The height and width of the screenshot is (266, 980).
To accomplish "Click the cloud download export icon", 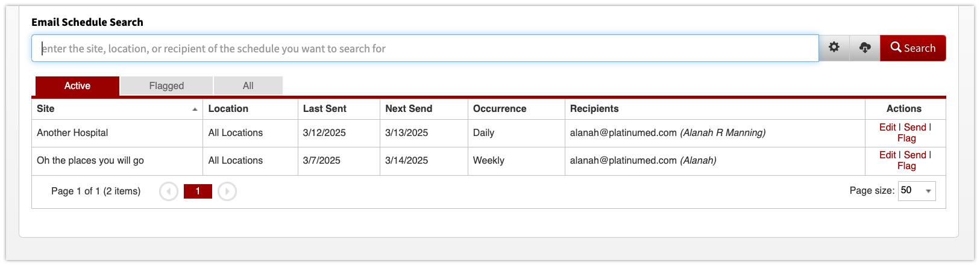I will (865, 48).
